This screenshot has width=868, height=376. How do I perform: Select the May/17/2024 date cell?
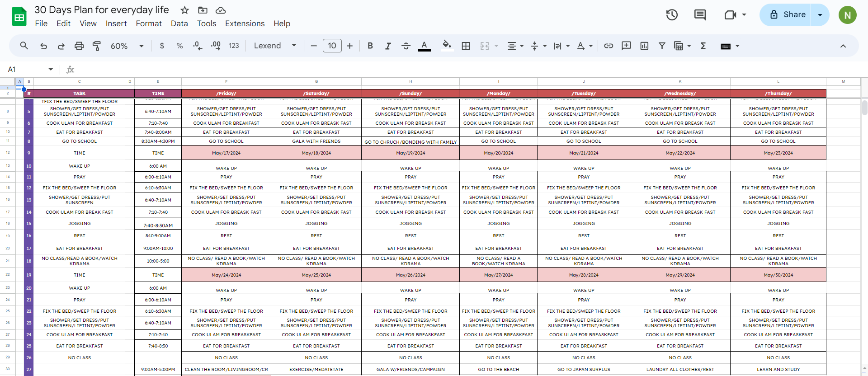(226, 153)
